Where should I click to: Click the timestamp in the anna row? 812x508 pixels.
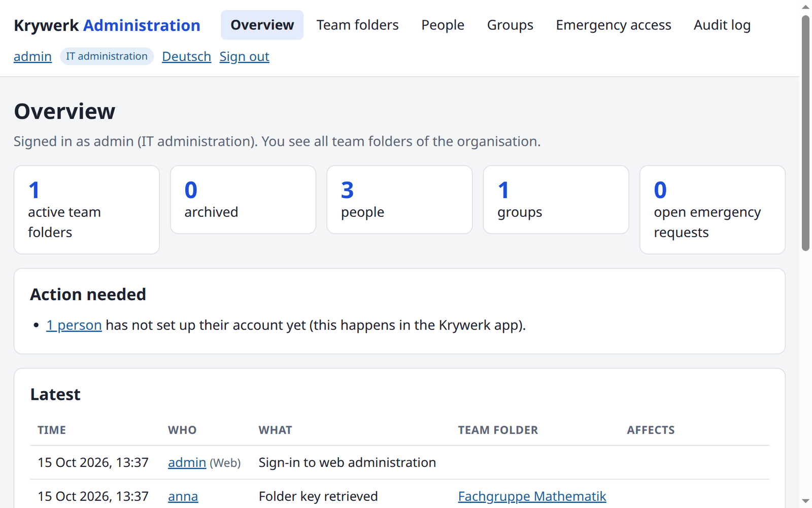(93, 496)
